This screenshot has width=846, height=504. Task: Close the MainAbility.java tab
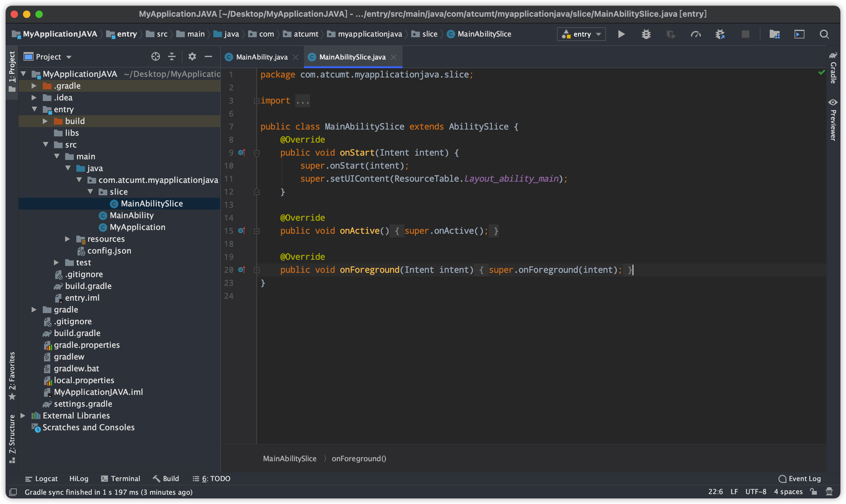(296, 57)
